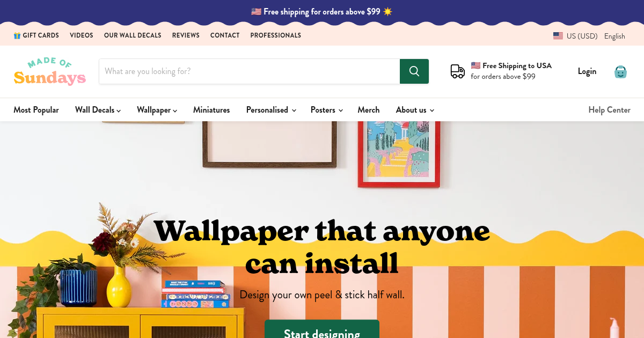The image size is (644, 338).
Task: Focus the 'What are you looking for?' search field
Action: (250, 71)
